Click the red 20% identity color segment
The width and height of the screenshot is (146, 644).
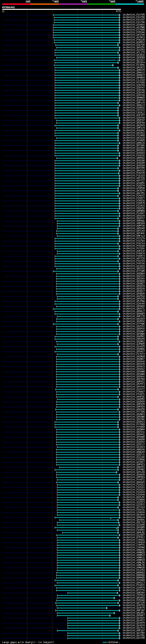tap(16, 4)
